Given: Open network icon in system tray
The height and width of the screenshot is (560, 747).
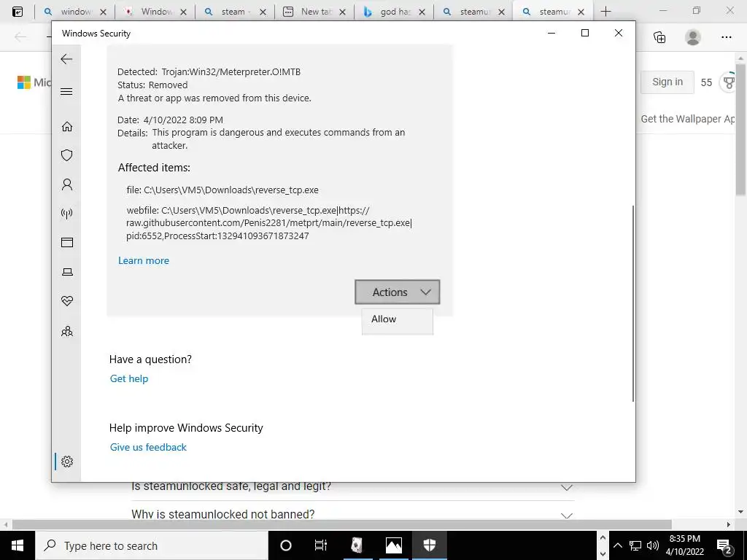Looking at the screenshot, I should [x=635, y=545].
